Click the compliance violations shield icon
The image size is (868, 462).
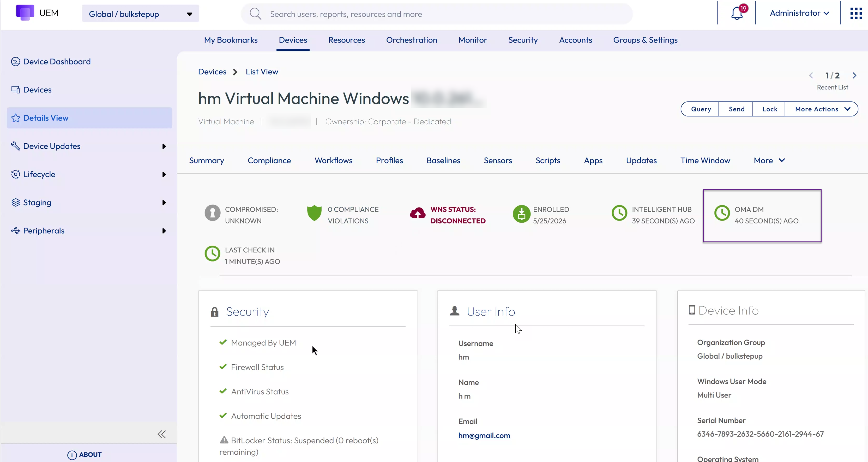tap(314, 213)
